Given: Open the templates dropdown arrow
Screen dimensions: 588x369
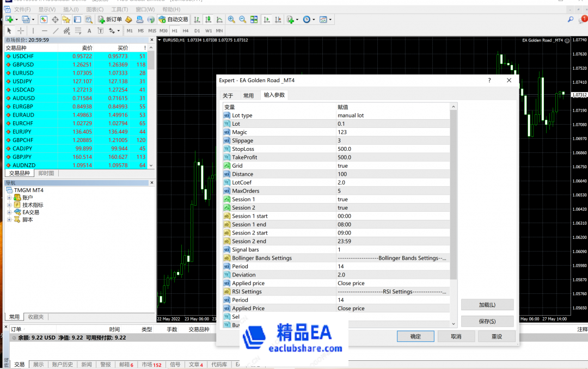Looking at the screenshot, I should click(x=330, y=20).
